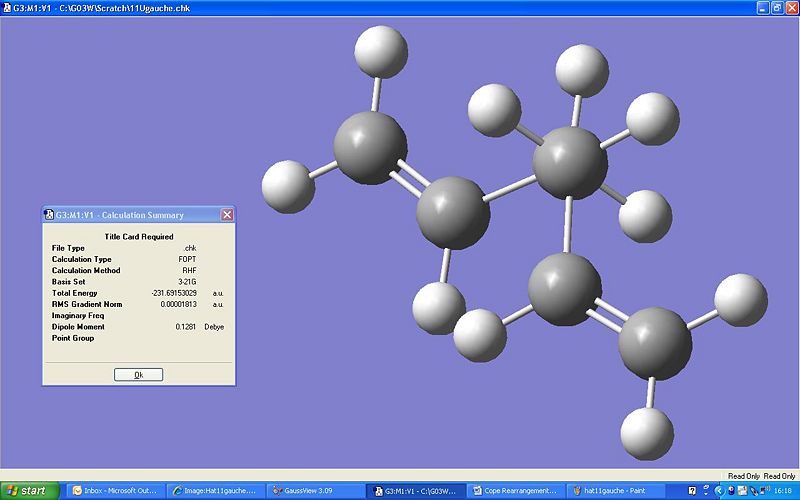Select the topmost hydrogen atom of the molecule
The image size is (800, 500).
(x=382, y=51)
